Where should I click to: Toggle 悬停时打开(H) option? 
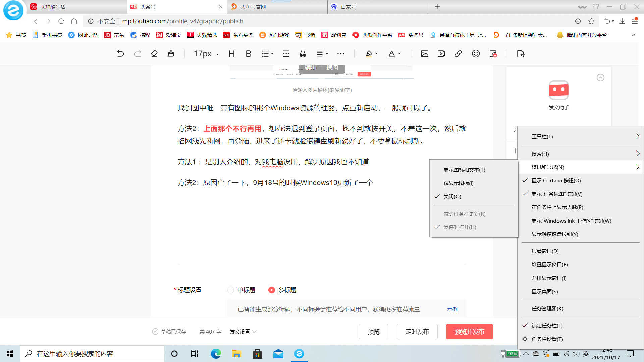tap(474, 227)
